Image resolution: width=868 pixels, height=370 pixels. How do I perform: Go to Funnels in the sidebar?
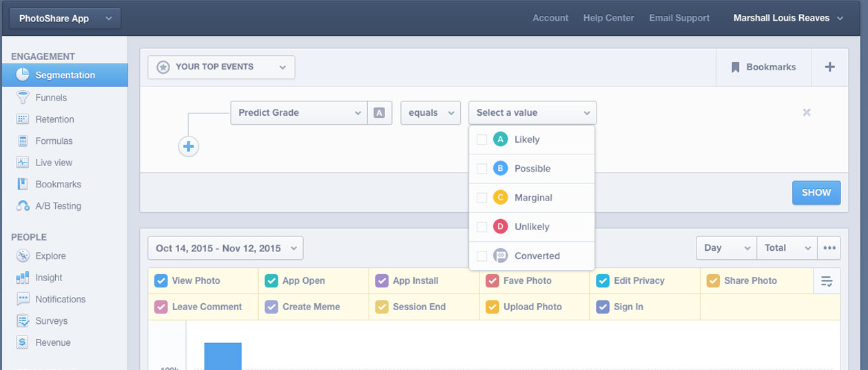pos(51,98)
